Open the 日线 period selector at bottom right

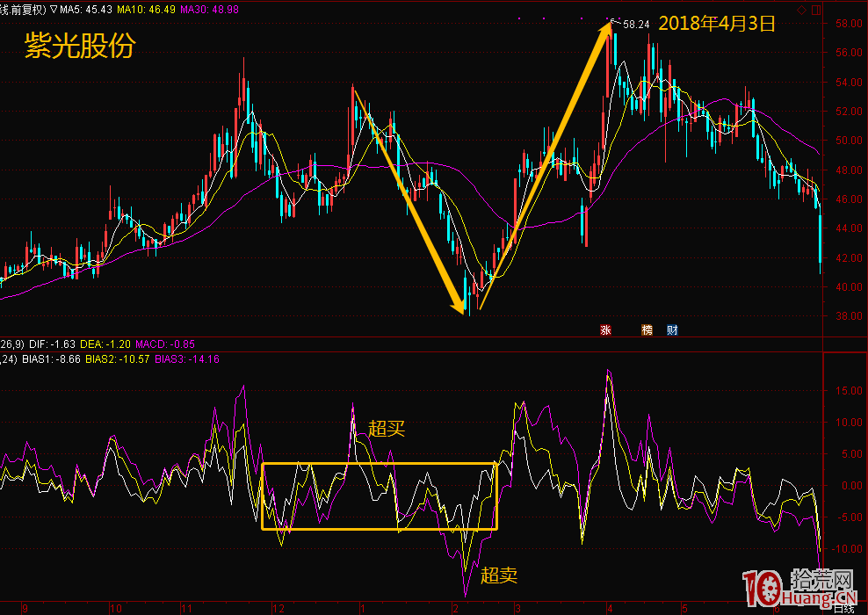(x=845, y=607)
